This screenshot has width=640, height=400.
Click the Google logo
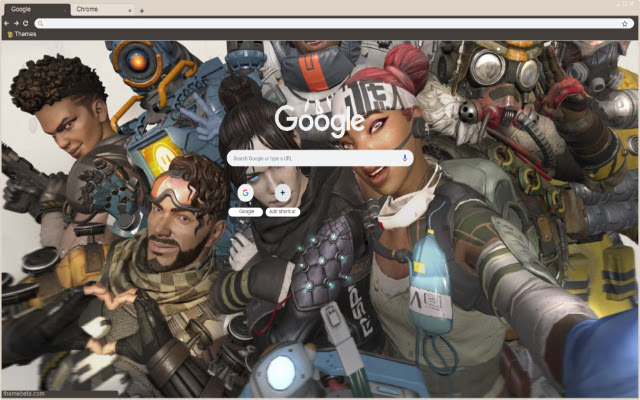pos(320,121)
